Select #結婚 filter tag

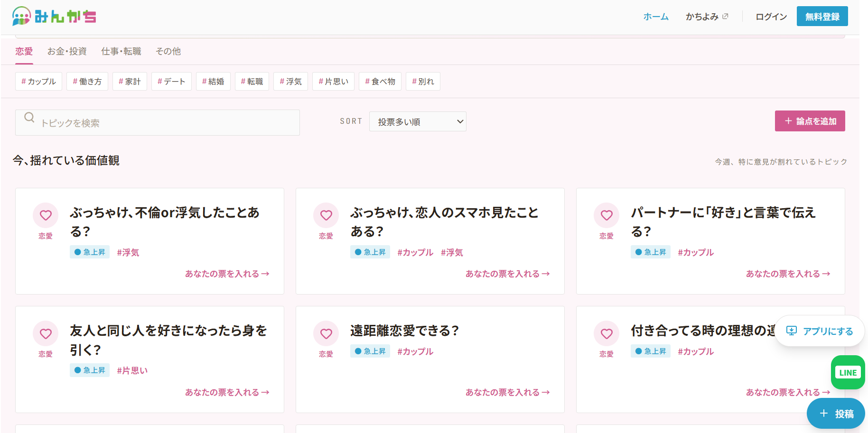(x=213, y=82)
